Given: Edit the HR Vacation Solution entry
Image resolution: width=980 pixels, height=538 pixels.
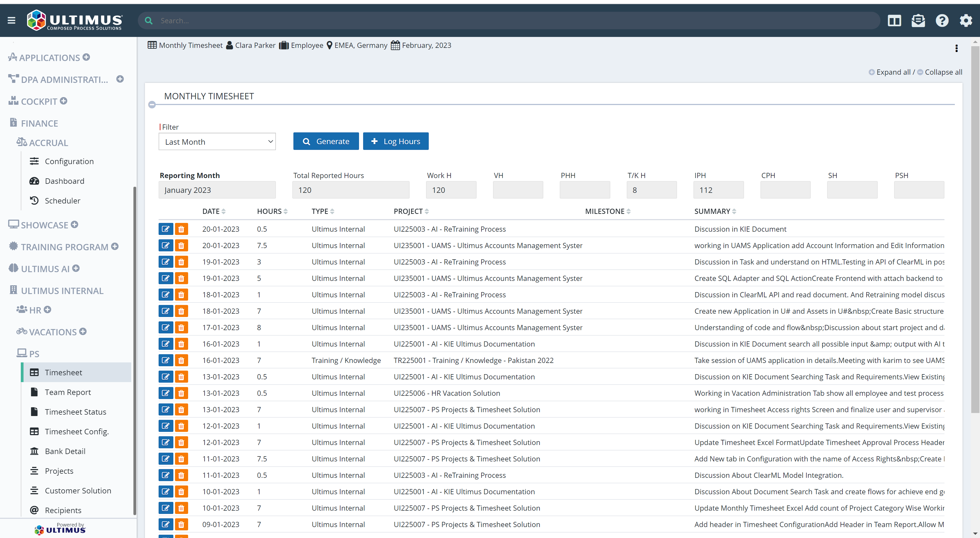Looking at the screenshot, I should tap(166, 393).
